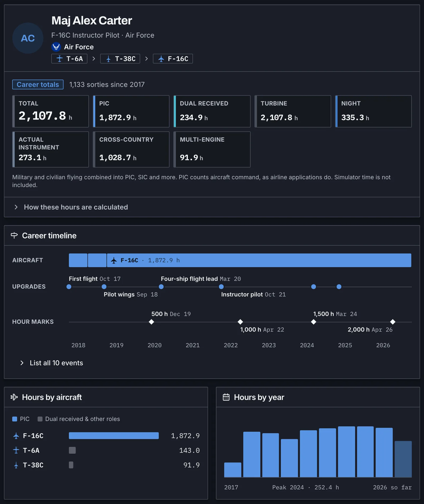Viewport: 424px width, 504px height.
Task: Select the F-16C aircraft chip
Action: (173, 59)
